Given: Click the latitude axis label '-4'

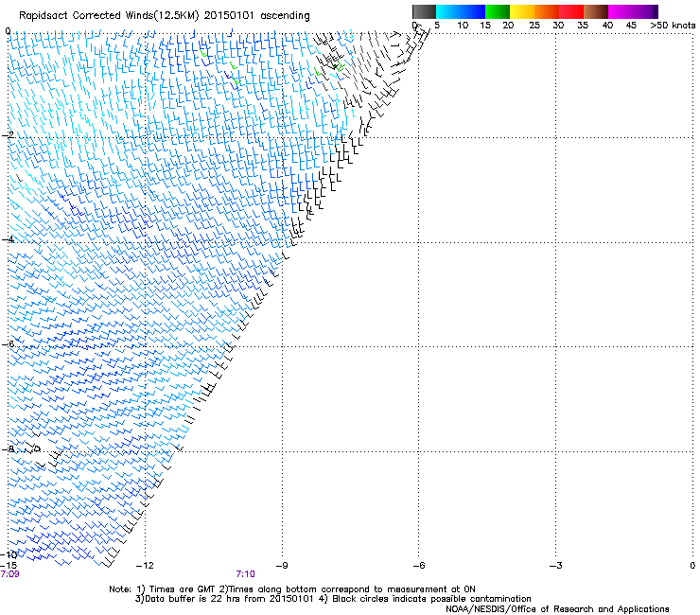Looking at the screenshot, I should pos(8,239).
